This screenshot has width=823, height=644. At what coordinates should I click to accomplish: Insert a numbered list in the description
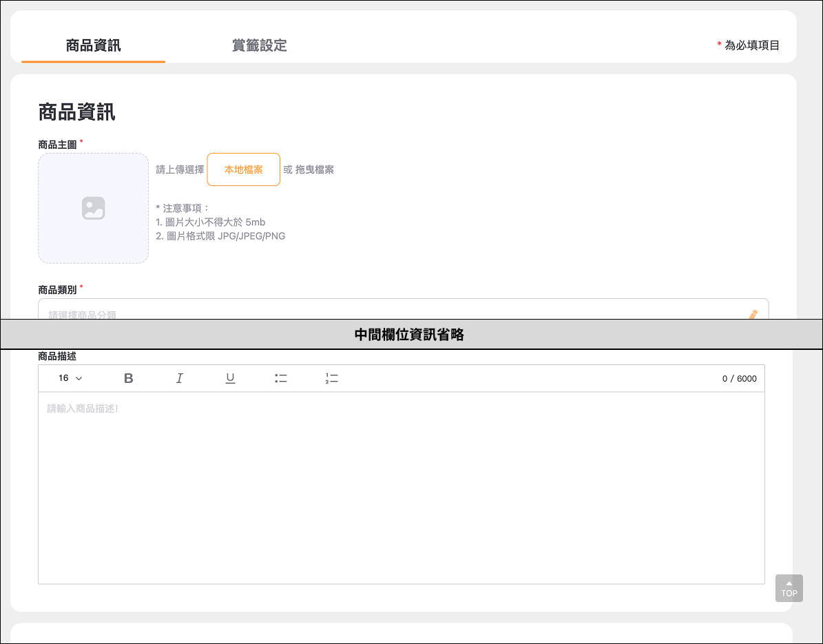tap(332, 378)
